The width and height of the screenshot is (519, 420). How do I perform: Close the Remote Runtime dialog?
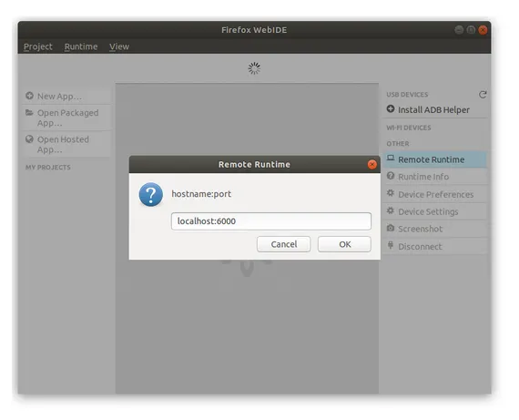pyautogui.click(x=372, y=164)
